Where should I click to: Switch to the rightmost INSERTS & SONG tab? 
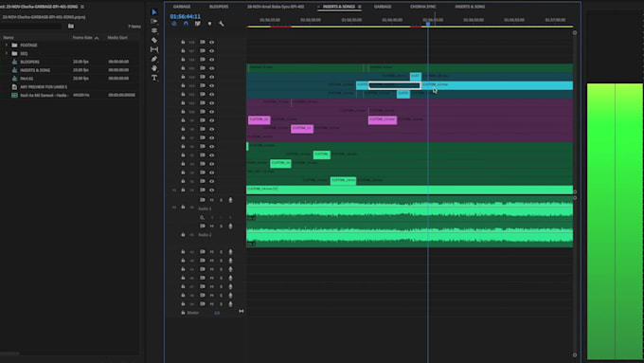point(470,7)
